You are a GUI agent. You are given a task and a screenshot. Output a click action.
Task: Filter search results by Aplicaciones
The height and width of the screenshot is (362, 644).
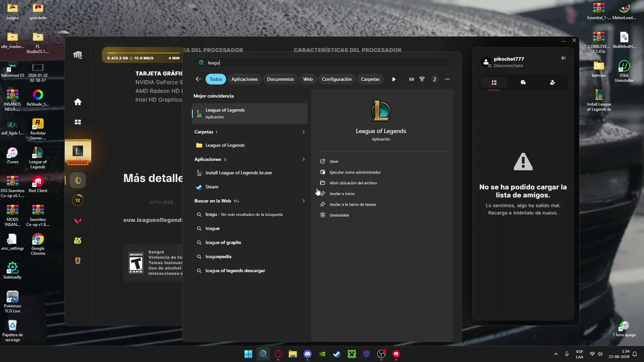pos(245,79)
